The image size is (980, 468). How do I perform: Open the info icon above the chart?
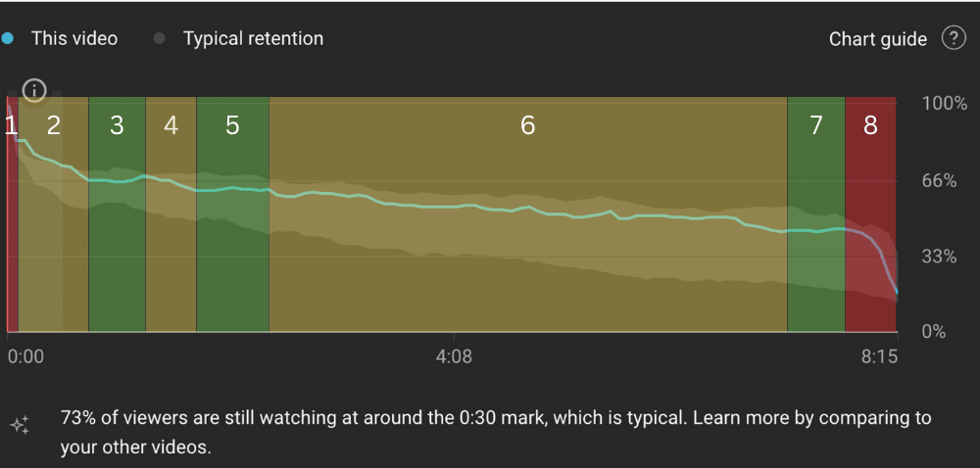(34, 90)
